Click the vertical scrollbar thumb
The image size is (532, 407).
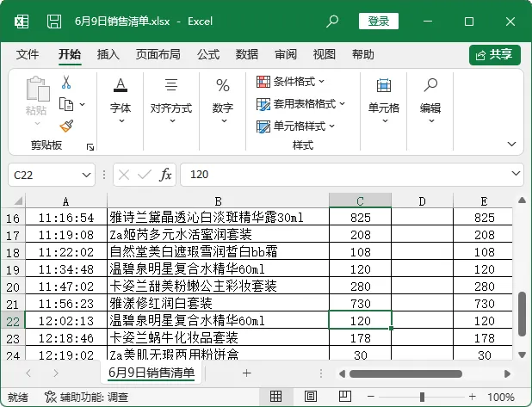pos(523,314)
